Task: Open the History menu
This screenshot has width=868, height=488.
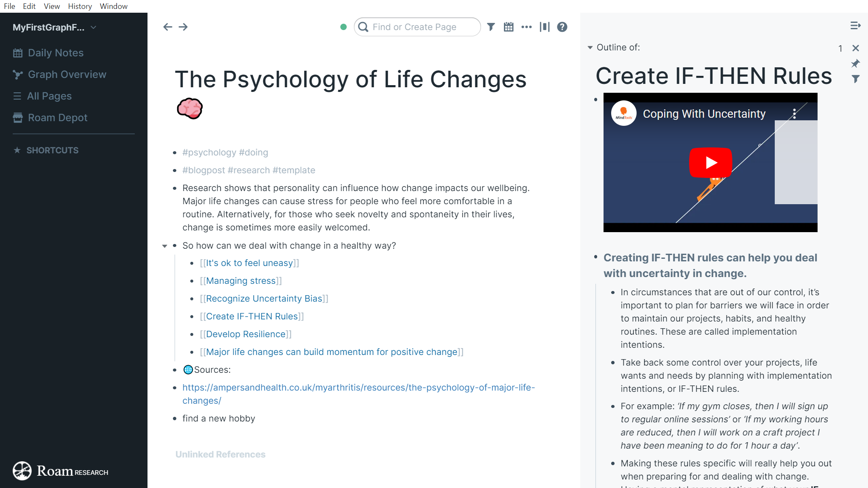Action: pyautogui.click(x=80, y=6)
